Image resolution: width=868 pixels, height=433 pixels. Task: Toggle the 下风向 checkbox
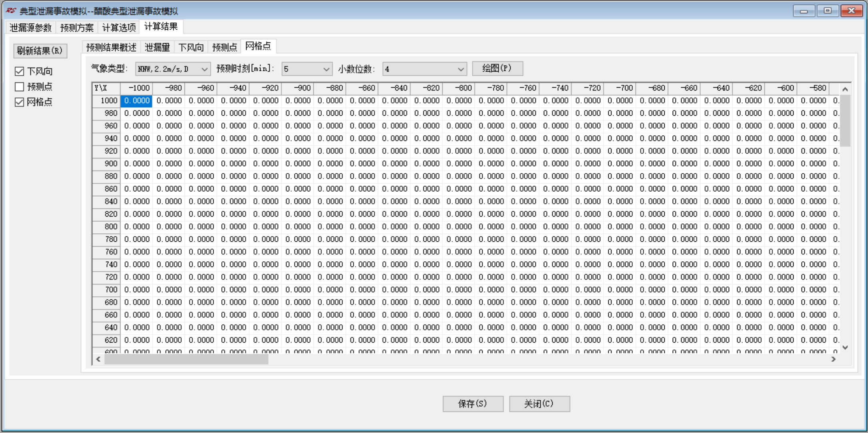pos(19,71)
